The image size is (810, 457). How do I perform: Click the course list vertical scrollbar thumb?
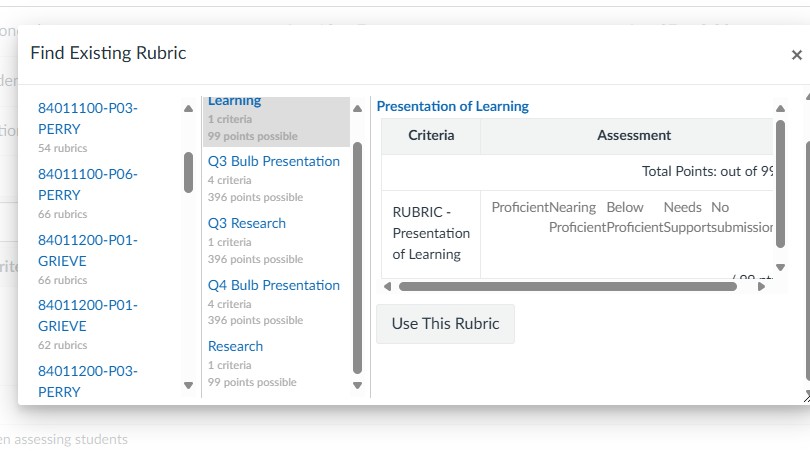tap(188, 172)
